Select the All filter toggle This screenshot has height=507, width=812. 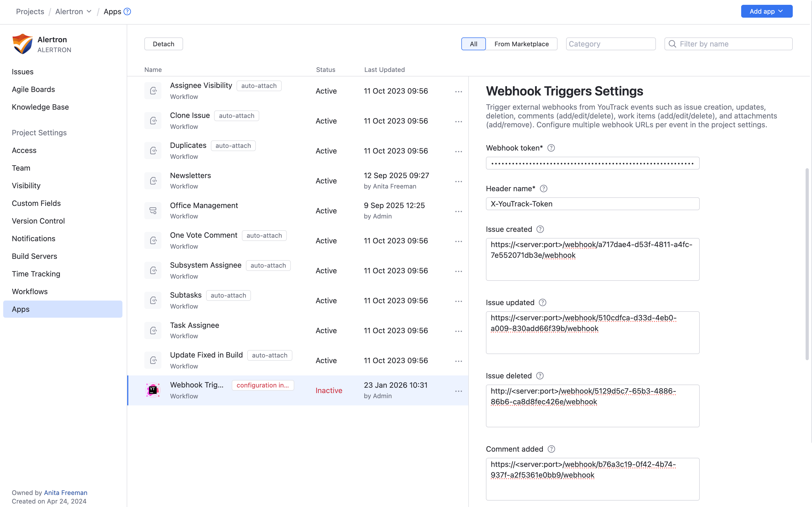(x=473, y=44)
